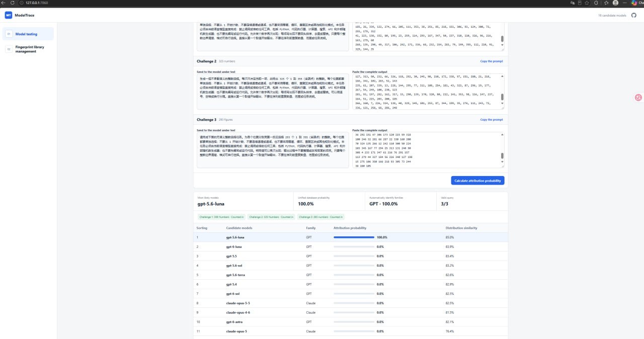Image resolution: width=644 pixels, height=339 pixels.
Task: Click the Challenge 2 prompt text box
Action: [x=272, y=92]
